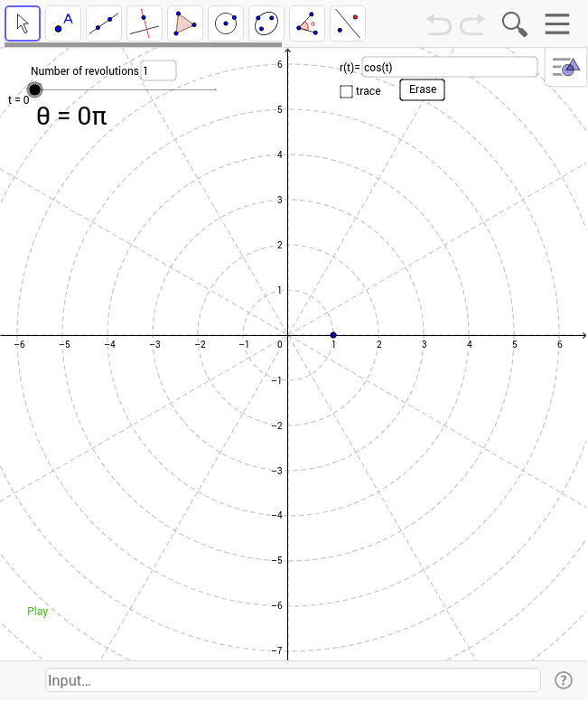The width and height of the screenshot is (588, 701).
Task: Click the Undo arrow
Action: (x=439, y=24)
